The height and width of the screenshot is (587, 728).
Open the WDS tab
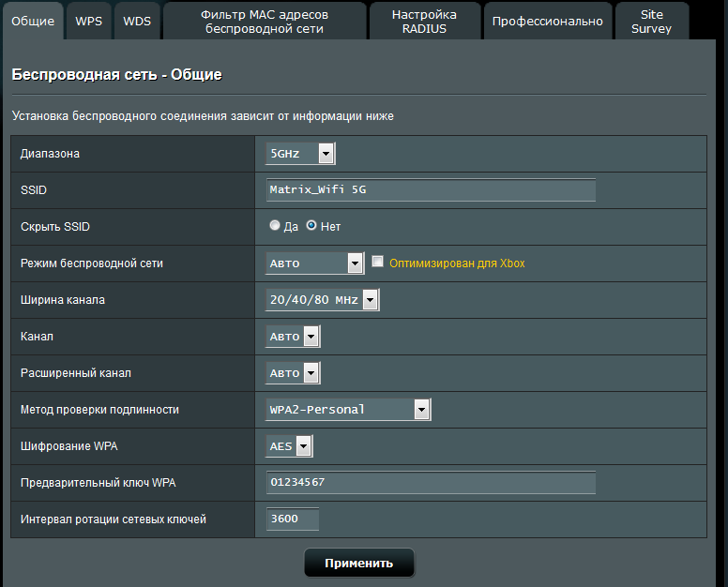138,21
